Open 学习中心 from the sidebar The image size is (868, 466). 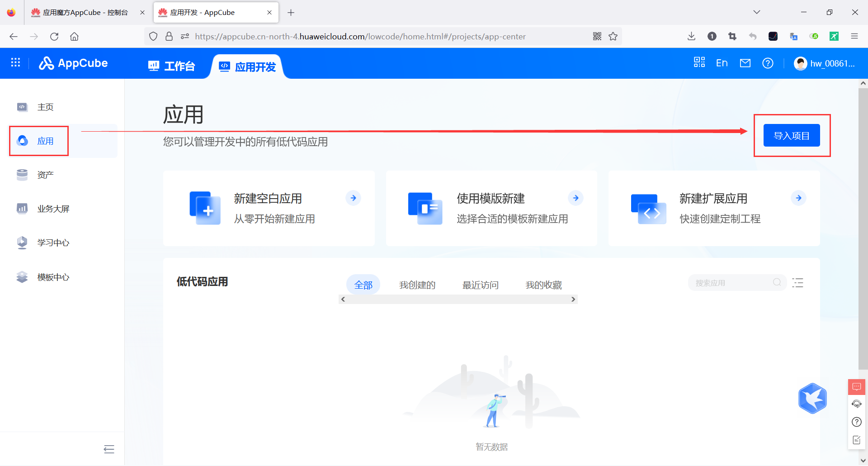tap(53, 243)
